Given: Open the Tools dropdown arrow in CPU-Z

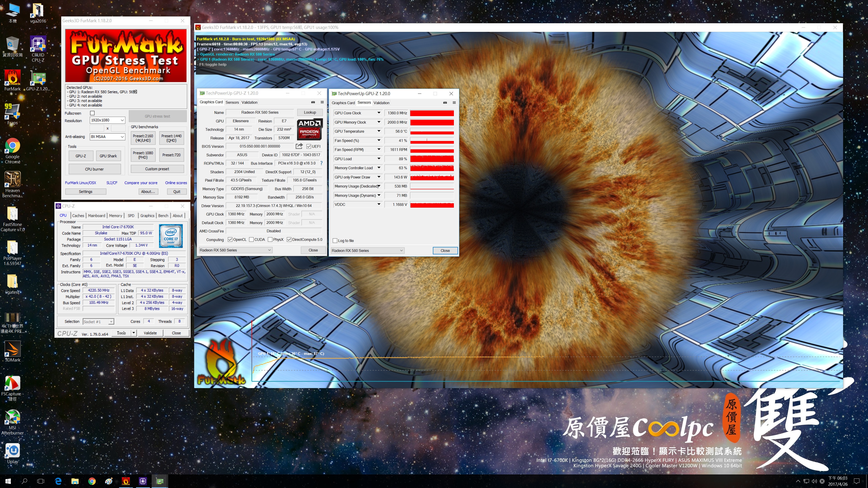Looking at the screenshot, I should point(133,333).
